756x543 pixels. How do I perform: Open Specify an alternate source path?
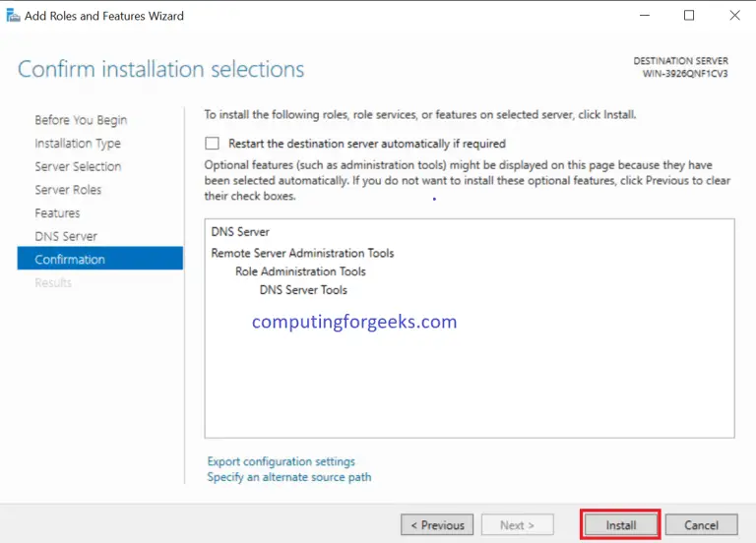click(288, 477)
